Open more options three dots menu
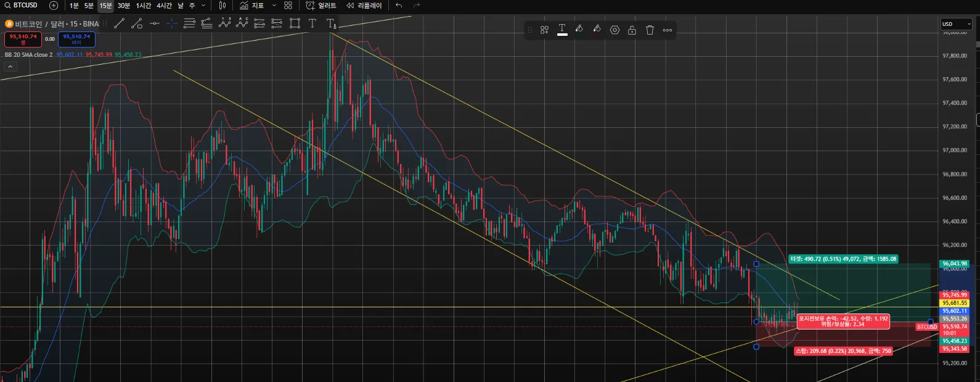Screen dimensions: 980x382 click(668, 30)
